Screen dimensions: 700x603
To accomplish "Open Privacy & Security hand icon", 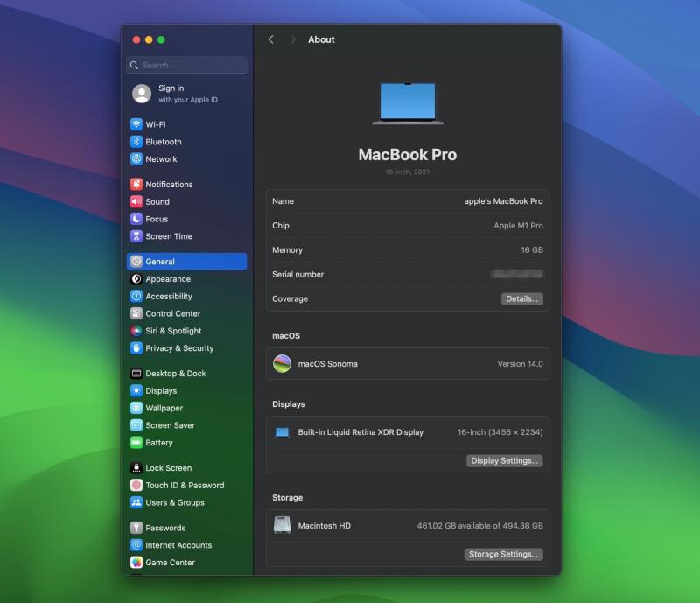I will 136,348.
